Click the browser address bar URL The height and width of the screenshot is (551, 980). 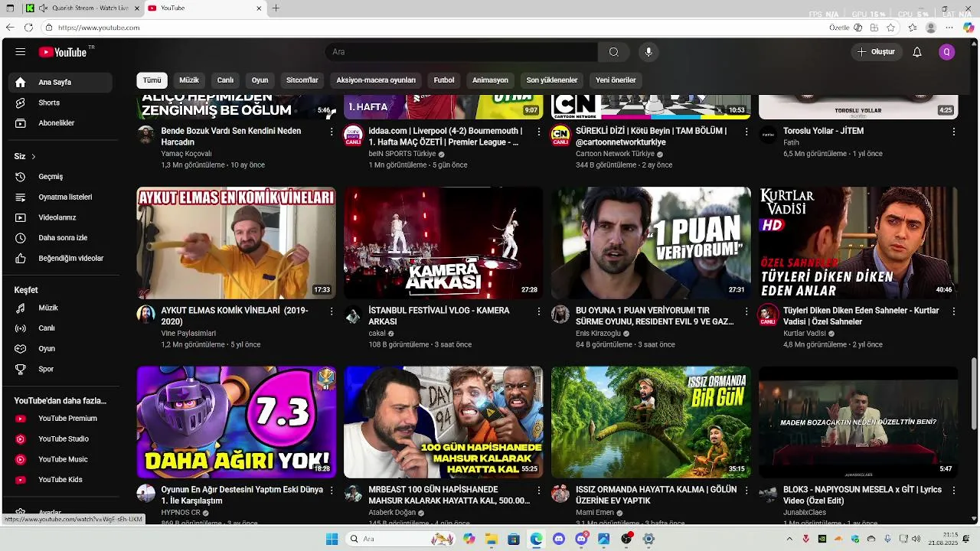[x=99, y=28]
